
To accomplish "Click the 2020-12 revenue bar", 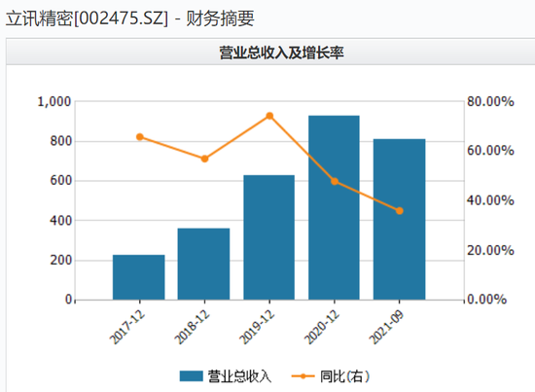I will point(334,208).
